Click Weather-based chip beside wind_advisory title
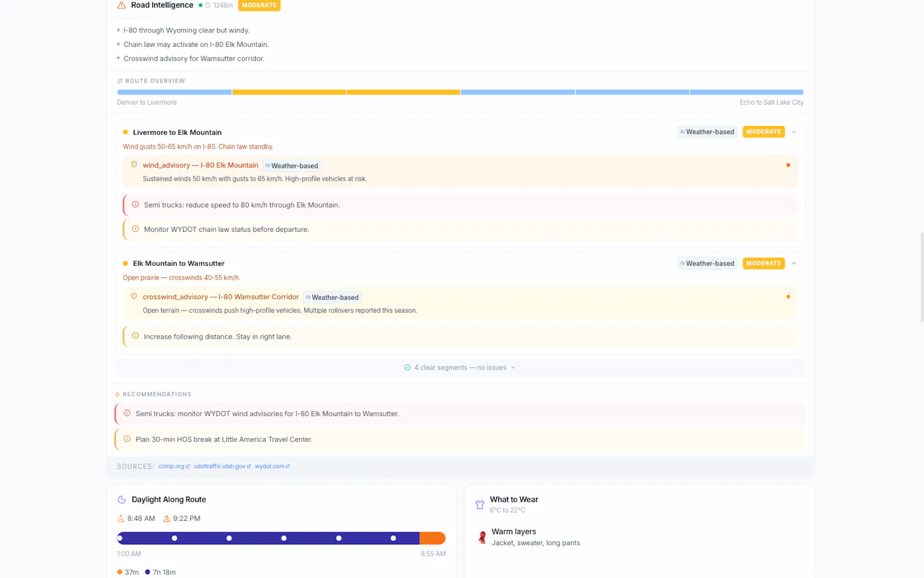 tap(292, 166)
